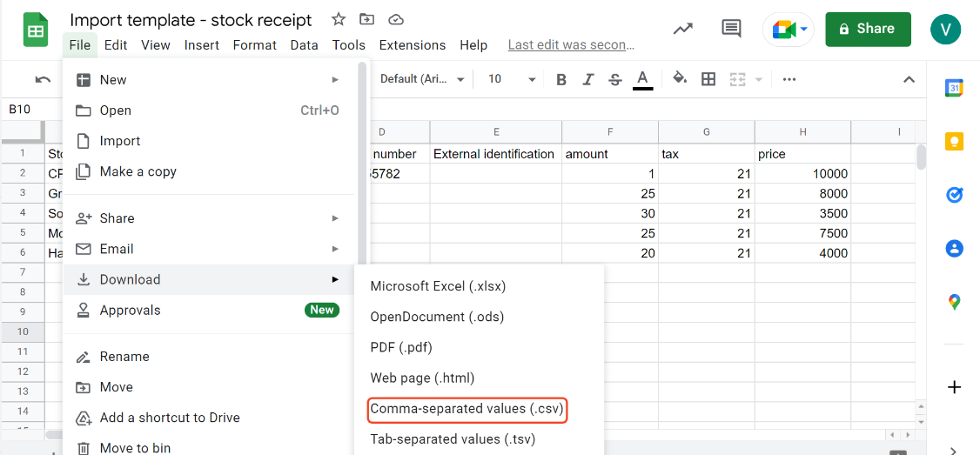
Task: Open Google Sheets home icon
Action: (x=36, y=30)
